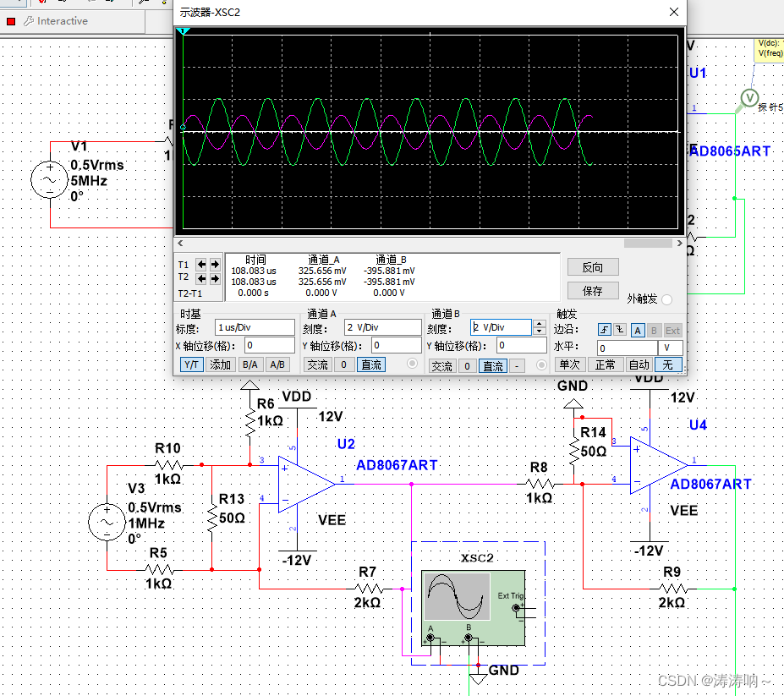Switch display mode to A/B
The height and width of the screenshot is (696, 784).
277,364
